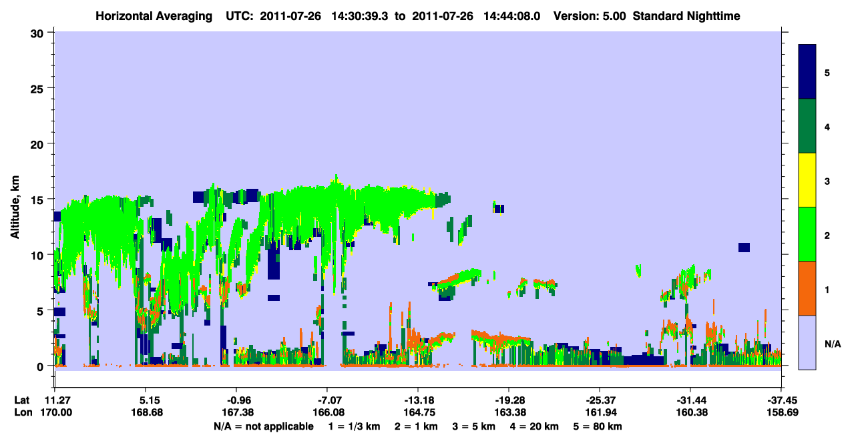Click the latitude value -25.37
Image resolution: width=868 pixels, height=445 pixels.
[600, 400]
